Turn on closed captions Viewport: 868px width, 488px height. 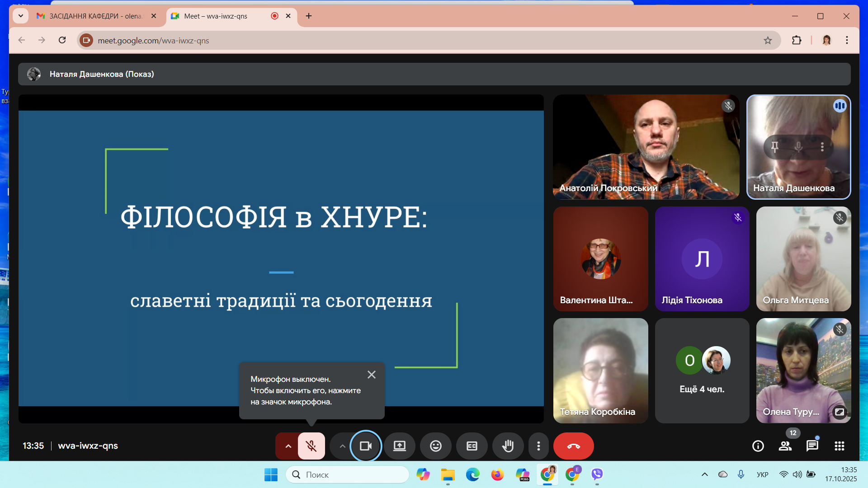click(x=472, y=446)
